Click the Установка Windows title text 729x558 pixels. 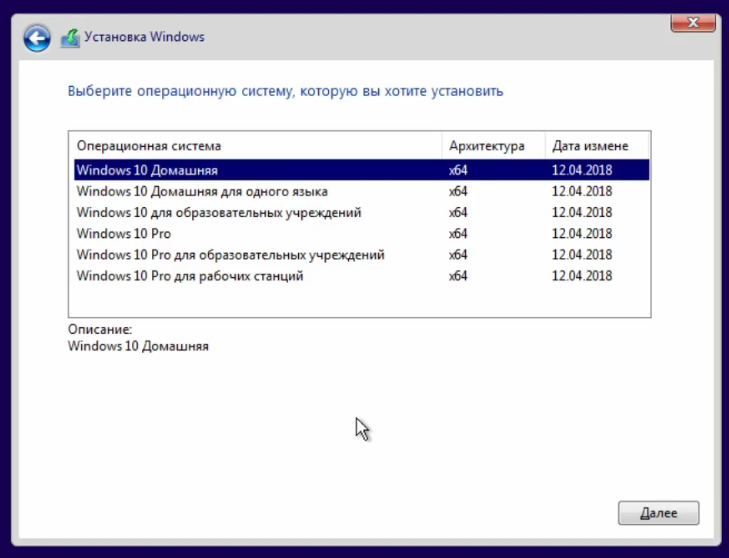point(144,37)
